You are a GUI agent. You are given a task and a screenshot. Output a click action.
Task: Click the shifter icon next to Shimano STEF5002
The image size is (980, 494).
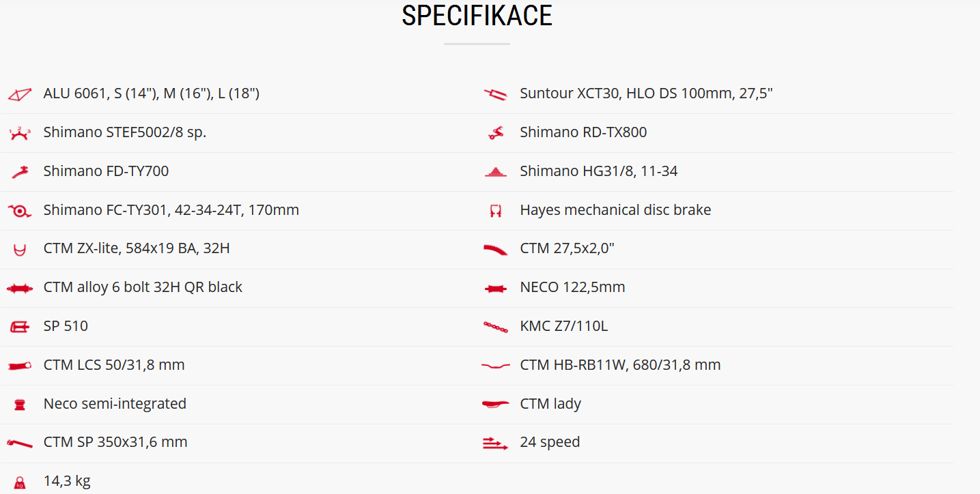20,133
